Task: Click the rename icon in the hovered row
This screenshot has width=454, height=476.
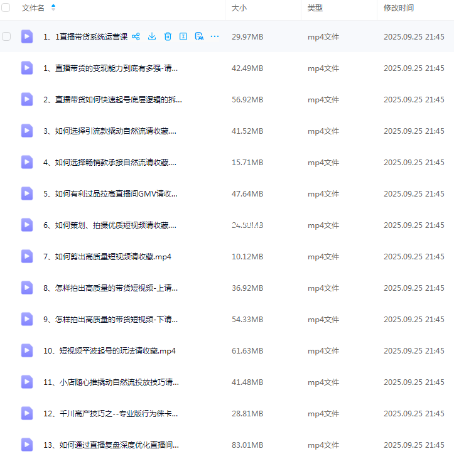Action: click(183, 36)
